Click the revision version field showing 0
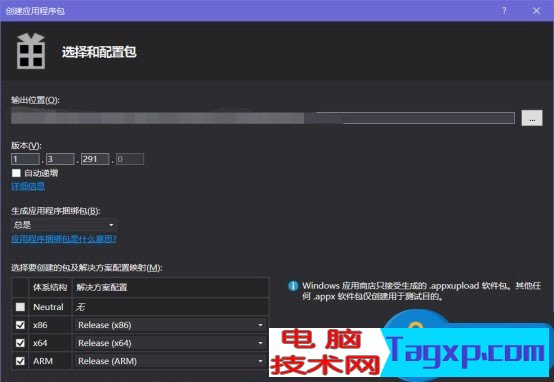This screenshot has width=554, height=382. pyautogui.click(x=130, y=159)
